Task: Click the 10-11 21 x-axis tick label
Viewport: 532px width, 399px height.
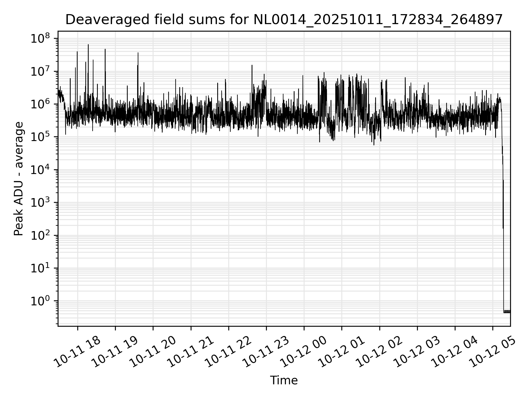Action: point(190,352)
